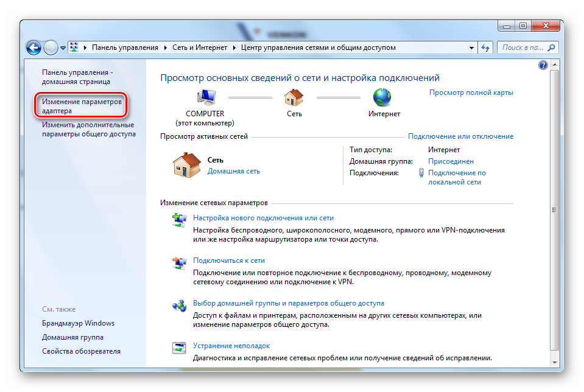
Task: Click the Сеть house icon in the network map
Action: (x=294, y=97)
